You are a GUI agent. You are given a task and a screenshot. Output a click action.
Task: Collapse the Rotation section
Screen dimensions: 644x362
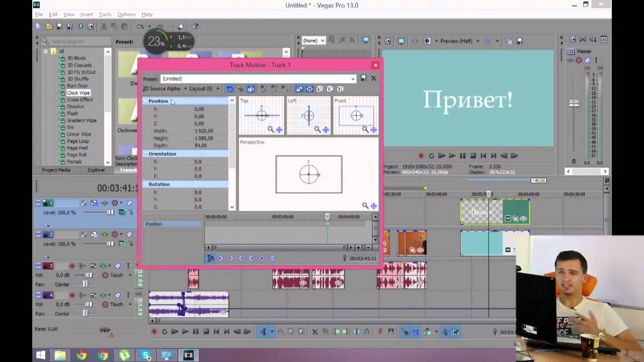[x=145, y=185]
